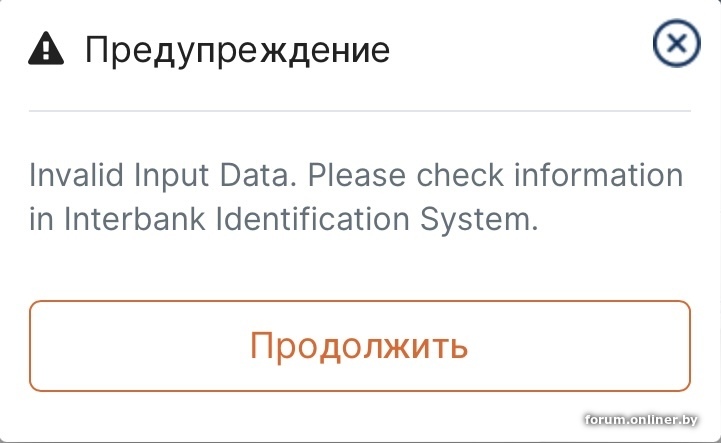Click the 'Invalid Input Data' message text
Image resolution: width=721 pixels, height=443 pixels.
point(162,175)
